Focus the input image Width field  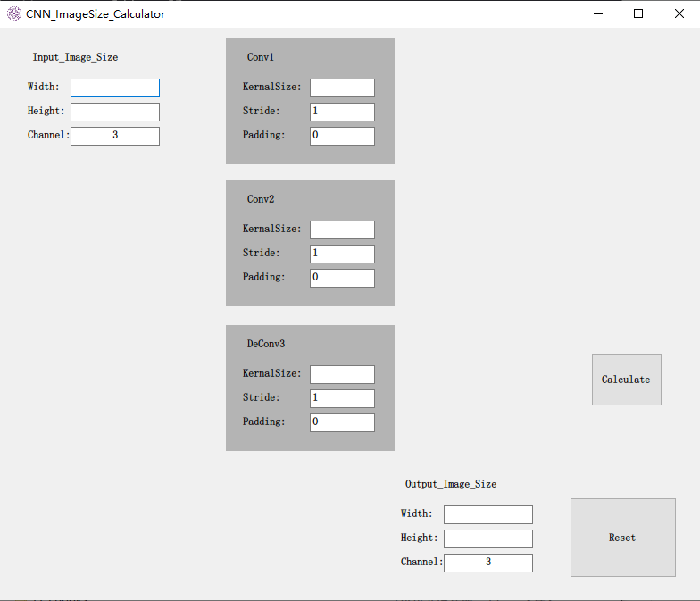pyautogui.click(x=115, y=88)
